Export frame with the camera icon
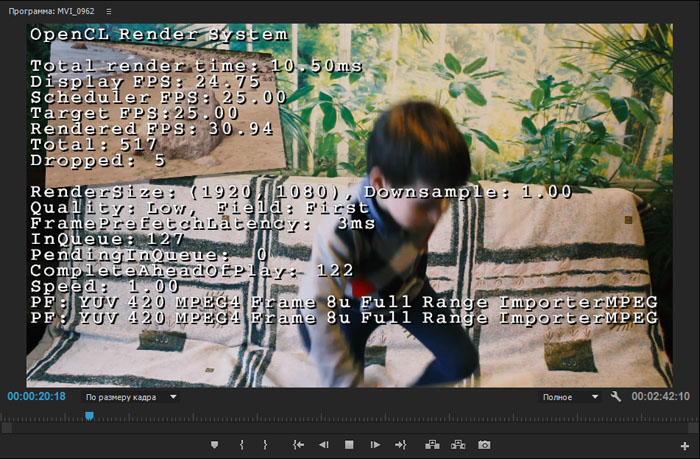 (x=484, y=445)
